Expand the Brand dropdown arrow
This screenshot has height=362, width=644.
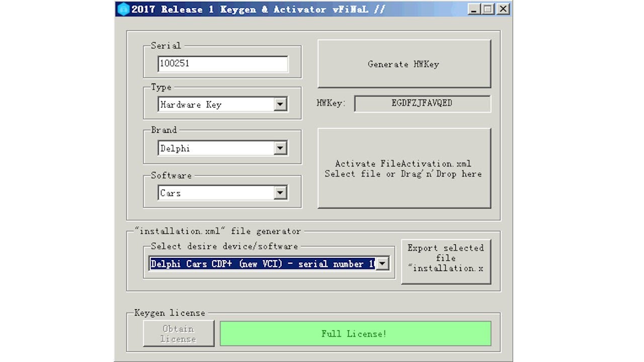(280, 148)
